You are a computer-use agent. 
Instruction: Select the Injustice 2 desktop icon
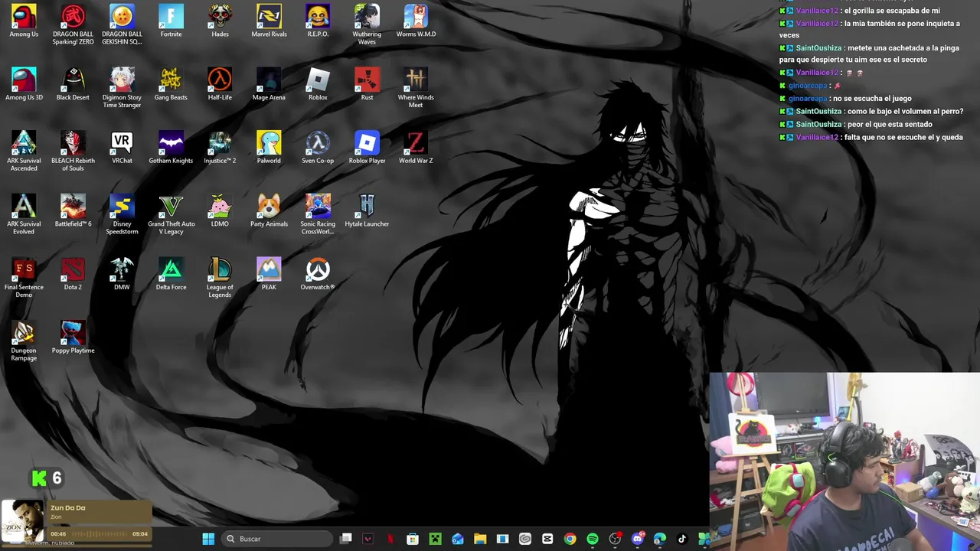(x=220, y=148)
